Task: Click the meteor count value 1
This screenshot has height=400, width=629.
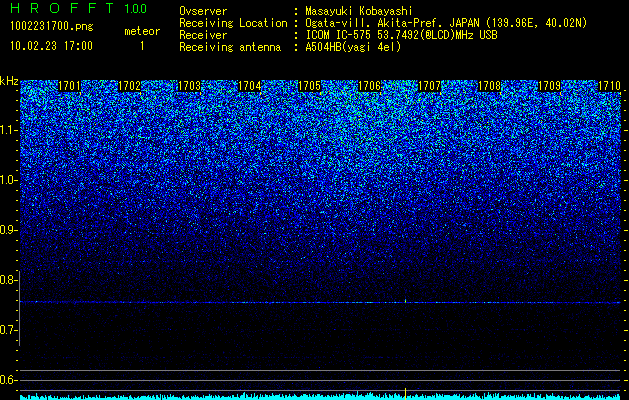Action: (x=142, y=46)
